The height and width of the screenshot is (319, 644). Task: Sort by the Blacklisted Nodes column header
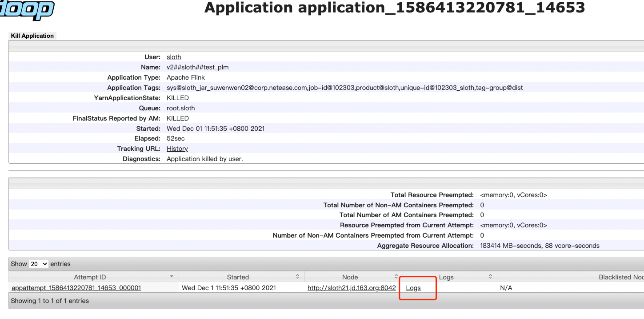click(620, 277)
